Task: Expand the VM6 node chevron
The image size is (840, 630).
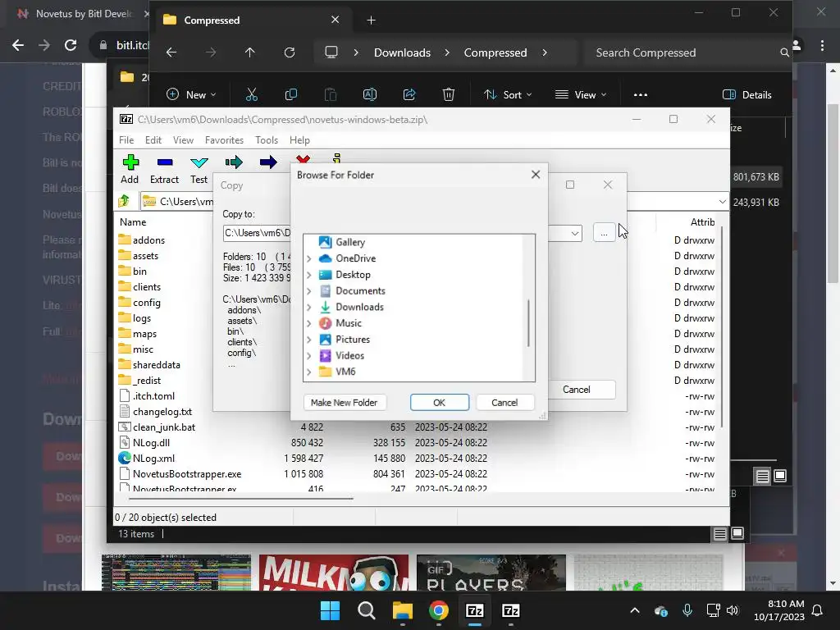Action: tap(309, 372)
